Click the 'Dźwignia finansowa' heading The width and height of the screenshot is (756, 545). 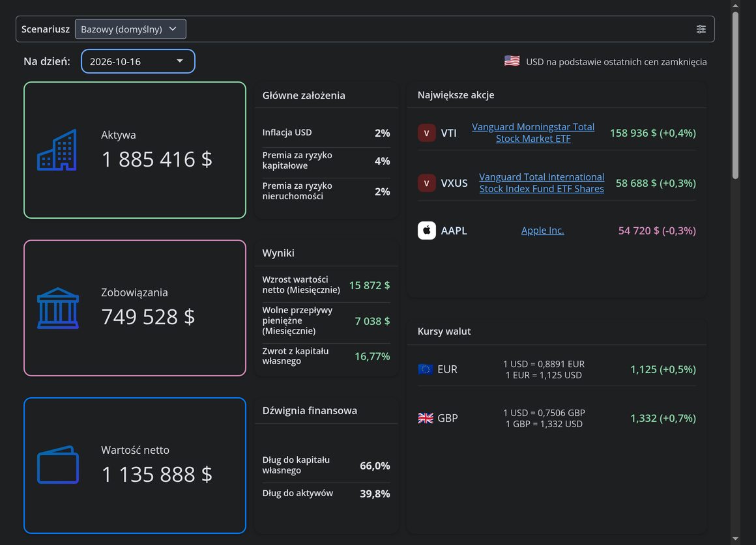tap(310, 411)
